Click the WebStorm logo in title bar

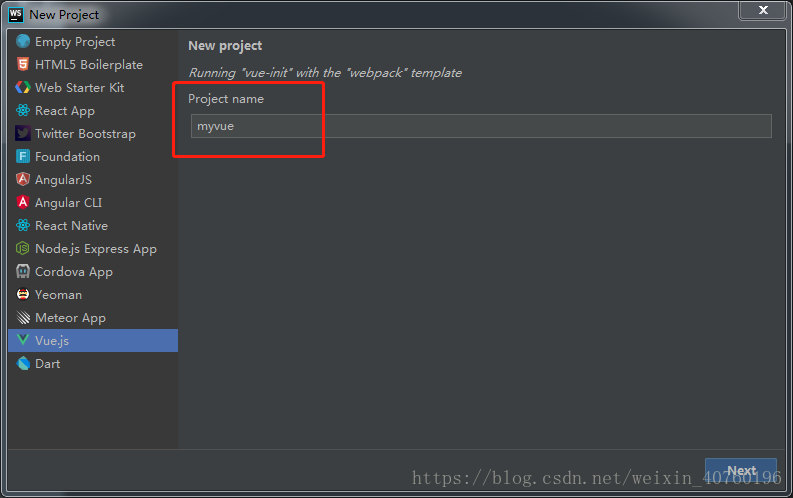click(x=16, y=15)
